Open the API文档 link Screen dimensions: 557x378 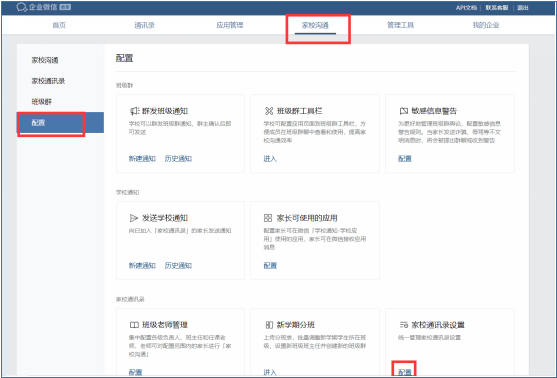coord(466,7)
